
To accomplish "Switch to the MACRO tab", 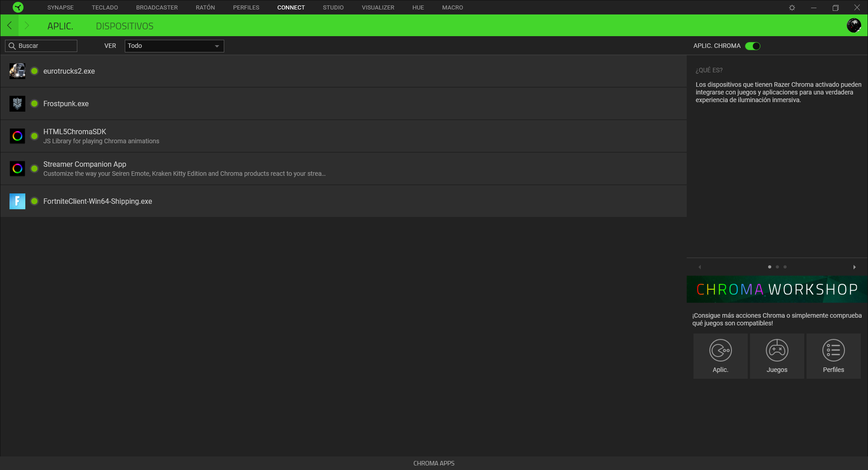I will point(453,8).
